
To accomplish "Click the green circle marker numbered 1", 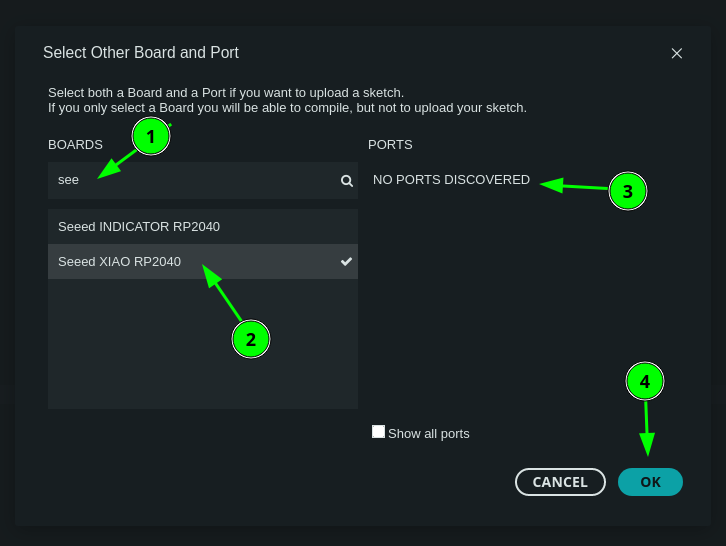I will [x=151, y=136].
